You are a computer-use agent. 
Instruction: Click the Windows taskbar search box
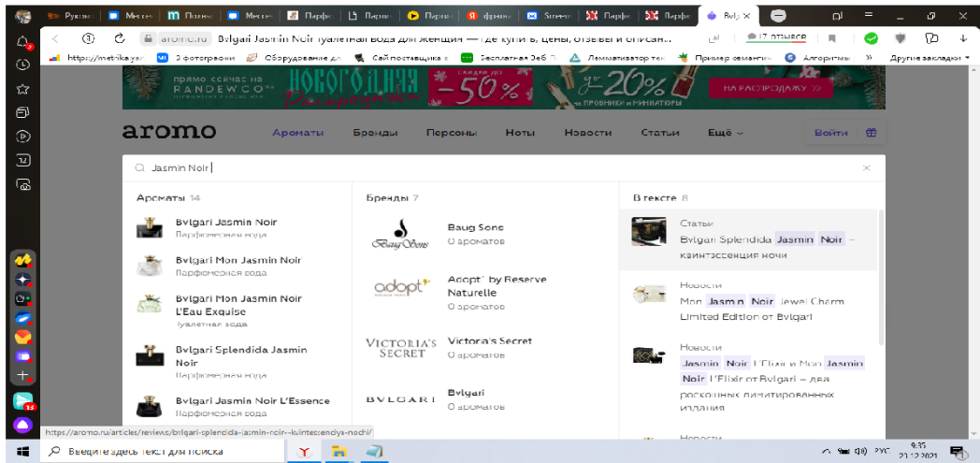pos(161,451)
